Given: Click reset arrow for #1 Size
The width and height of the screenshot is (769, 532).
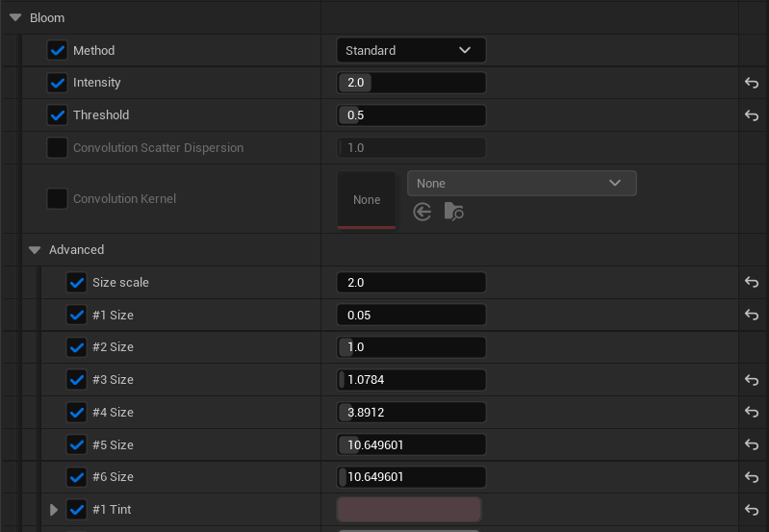Looking at the screenshot, I should click(752, 315).
